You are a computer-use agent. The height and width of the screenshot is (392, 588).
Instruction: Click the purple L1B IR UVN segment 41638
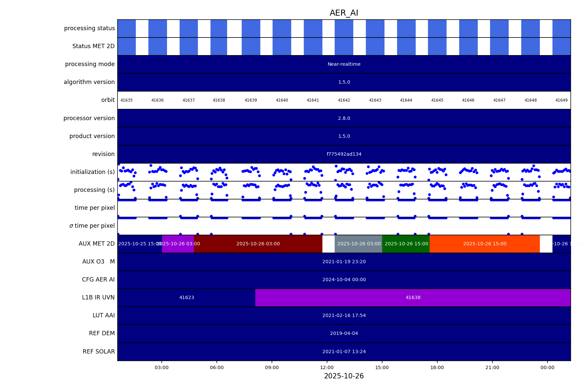pos(413,298)
